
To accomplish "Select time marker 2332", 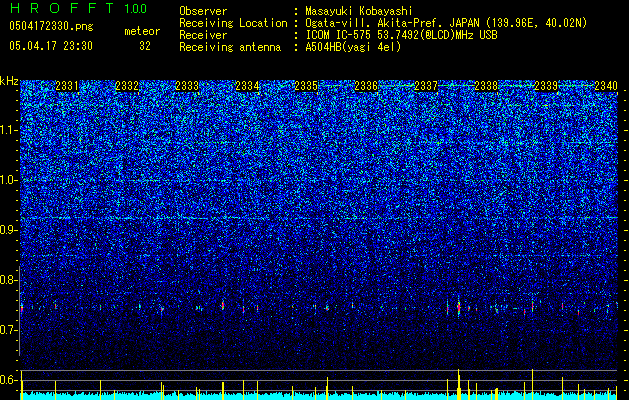I will click(127, 86).
